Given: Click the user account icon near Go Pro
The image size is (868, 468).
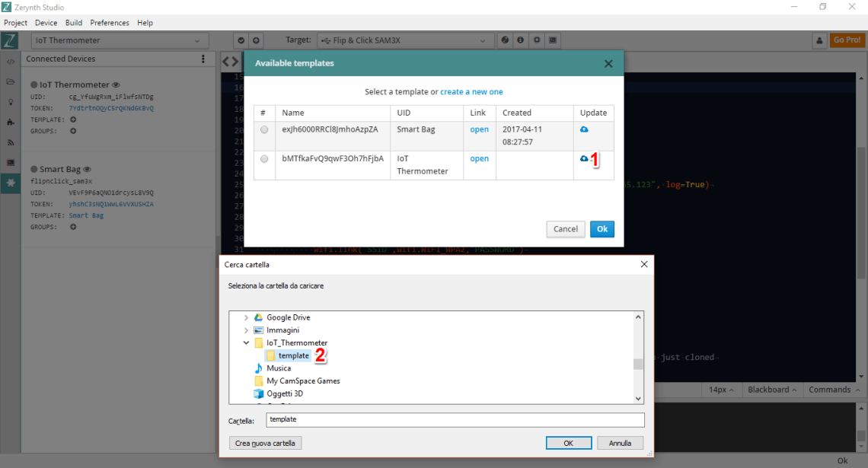Looking at the screenshot, I should (x=819, y=40).
